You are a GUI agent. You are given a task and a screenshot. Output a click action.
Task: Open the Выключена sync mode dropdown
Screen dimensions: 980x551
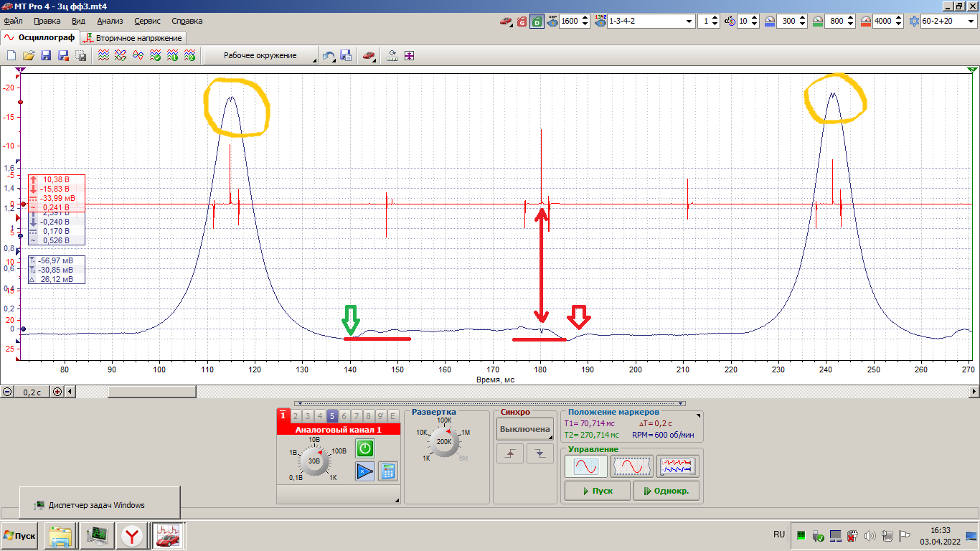525,429
